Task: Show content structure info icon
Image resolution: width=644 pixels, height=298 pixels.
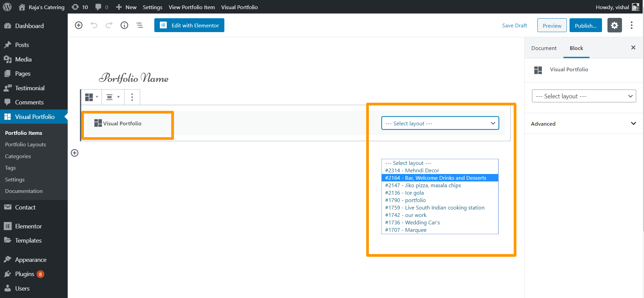Action: pos(124,25)
